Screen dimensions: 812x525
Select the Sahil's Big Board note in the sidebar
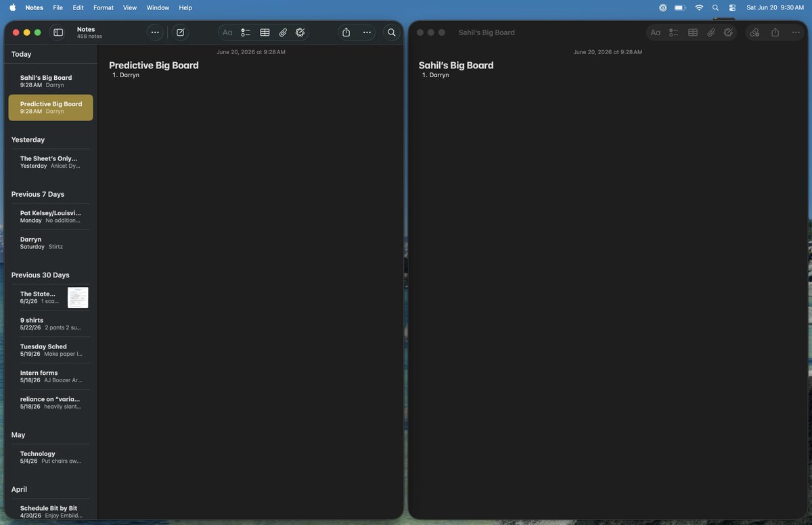pyautogui.click(x=51, y=81)
